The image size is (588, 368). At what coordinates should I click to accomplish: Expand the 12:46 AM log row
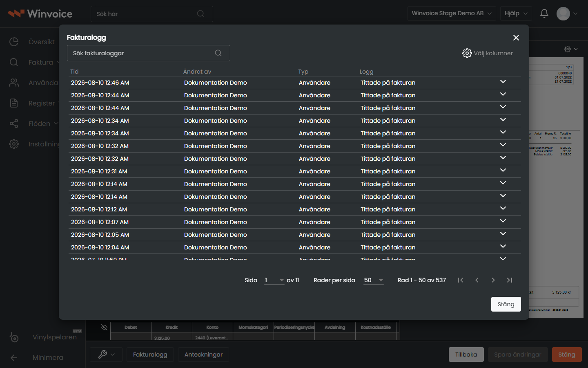[503, 82]
